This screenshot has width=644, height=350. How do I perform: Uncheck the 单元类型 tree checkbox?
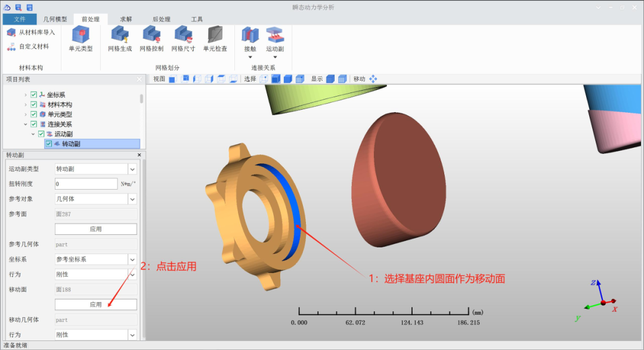33,114
